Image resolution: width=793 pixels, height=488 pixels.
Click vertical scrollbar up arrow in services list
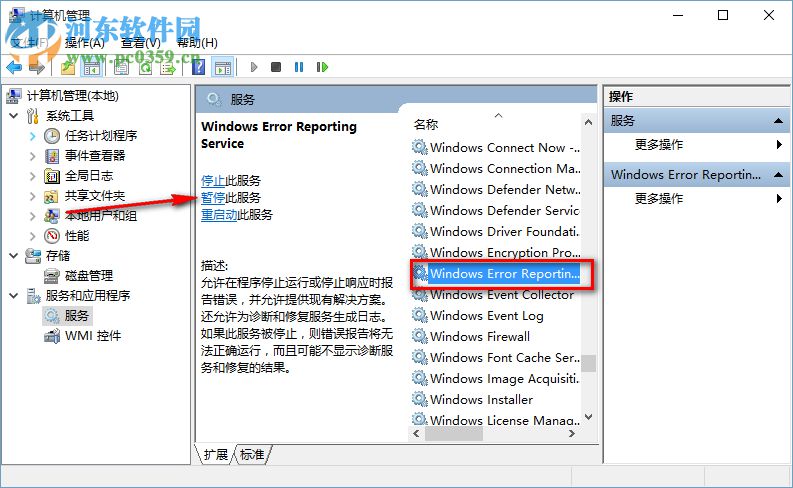588,122
